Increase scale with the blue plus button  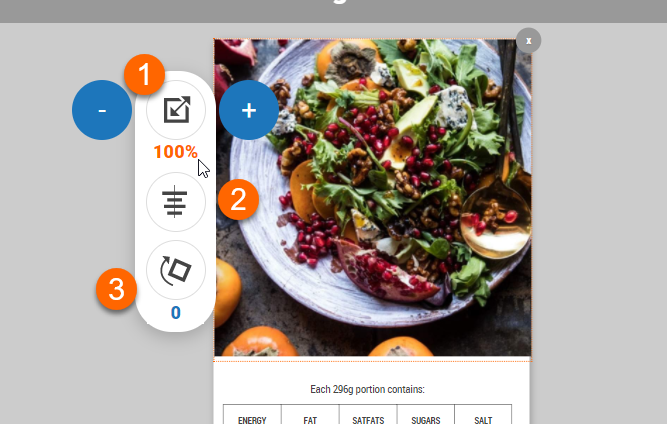(249, 110)
